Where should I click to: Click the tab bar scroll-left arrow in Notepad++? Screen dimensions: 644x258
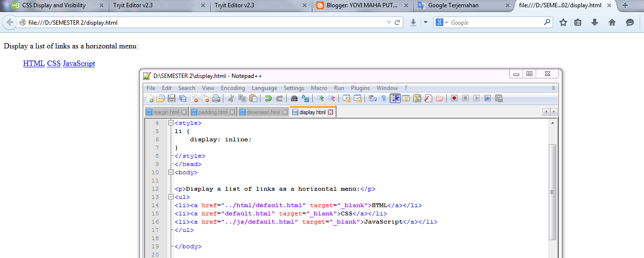click(x=547, y=112)
